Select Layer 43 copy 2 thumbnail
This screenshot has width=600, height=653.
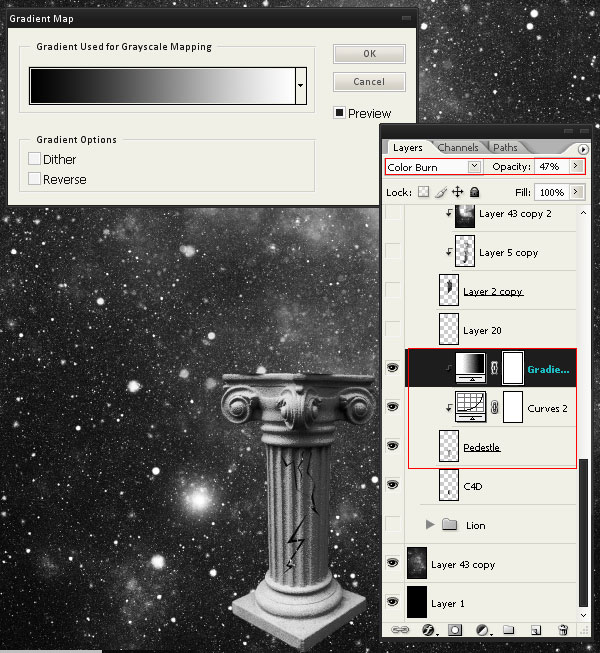coord(465,216)
